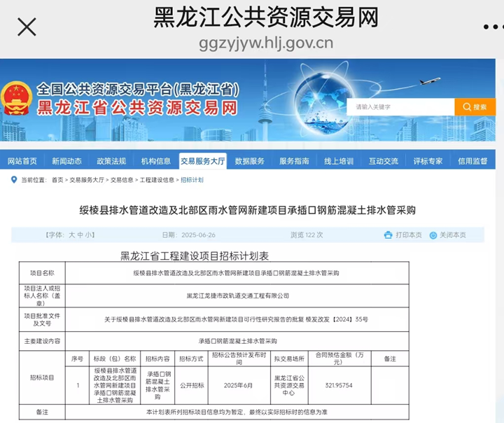Click the national emblem logo
Viewport: 504px width, 423px height.
point(17,99)
